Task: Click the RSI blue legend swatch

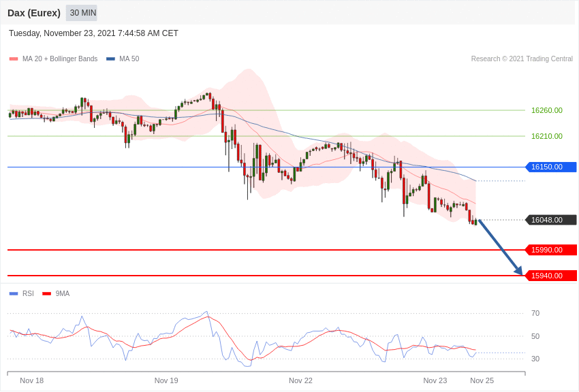Action: pyautogui.click(x=14, y=293)
